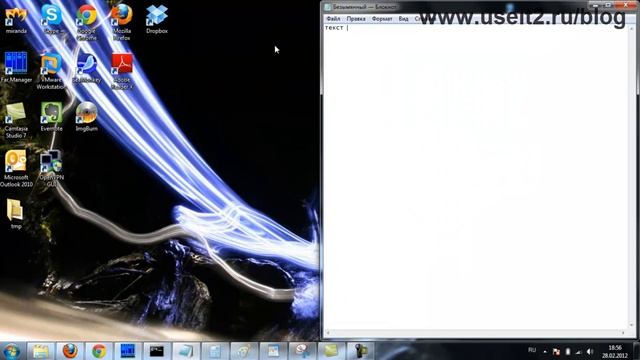Switch to Notepad in the taskbar

186,351
